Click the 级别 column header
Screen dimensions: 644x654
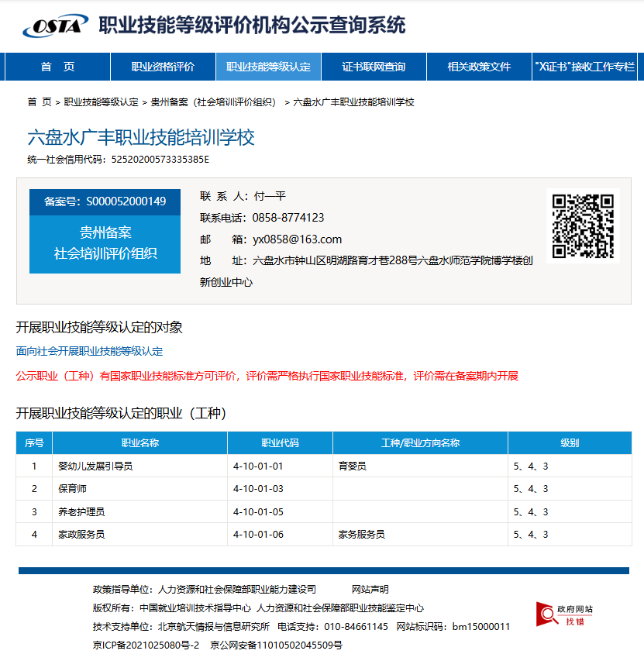(x=570, y=443)
